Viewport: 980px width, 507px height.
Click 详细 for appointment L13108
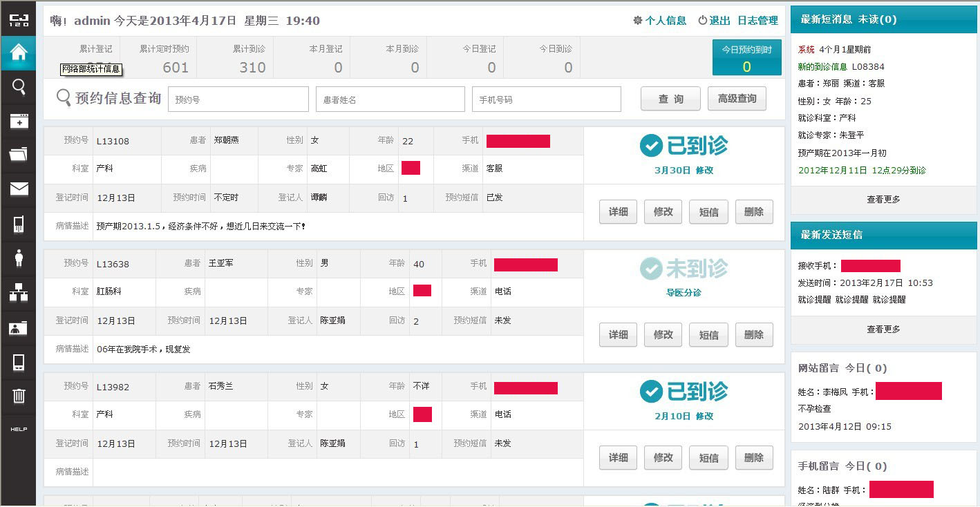(618, 212)
